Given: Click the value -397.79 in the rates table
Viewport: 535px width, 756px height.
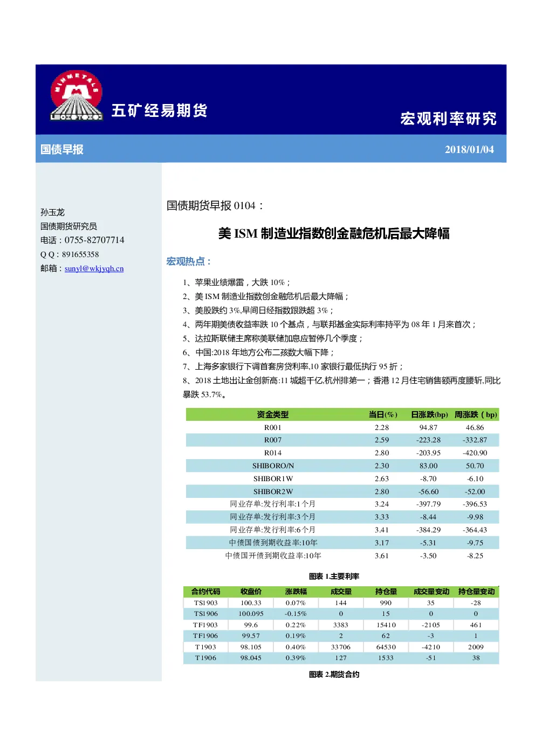Looking at the screenshot, I should tap(428, 504).
